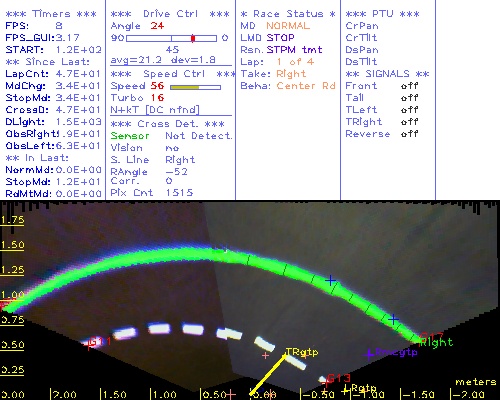The height and width of the screenshot is (400, 500).
Task: Click the Angle gauge bar between 90 and 0
Action: pyautogui.click(x=171, y=38)
